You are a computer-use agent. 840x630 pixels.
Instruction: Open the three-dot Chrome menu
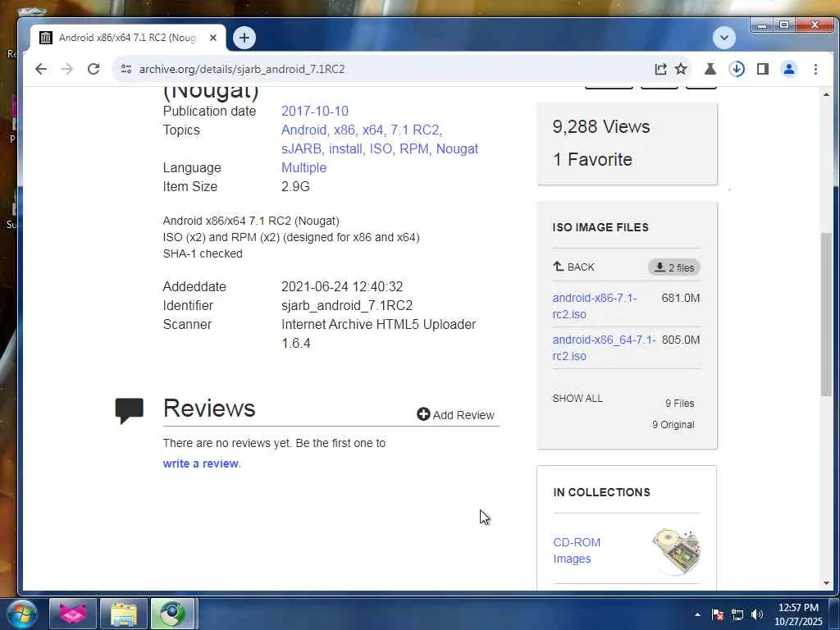click(815, 69)
